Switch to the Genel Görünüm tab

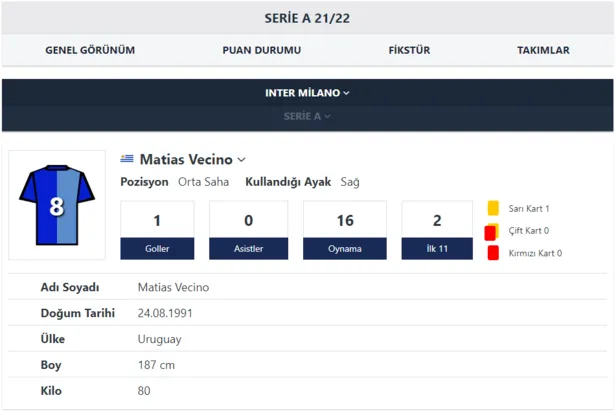pyautogui.click(x=90, y=50)
